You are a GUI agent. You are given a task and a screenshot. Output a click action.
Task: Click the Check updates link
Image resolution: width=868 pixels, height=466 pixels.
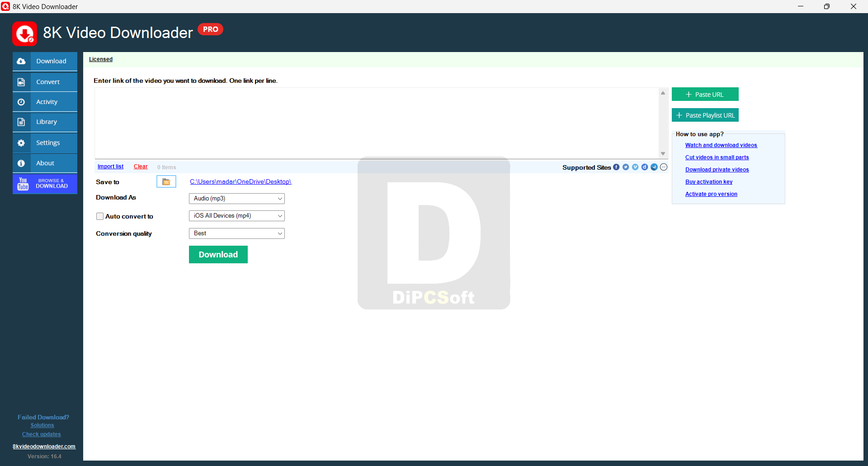point(42,434)
